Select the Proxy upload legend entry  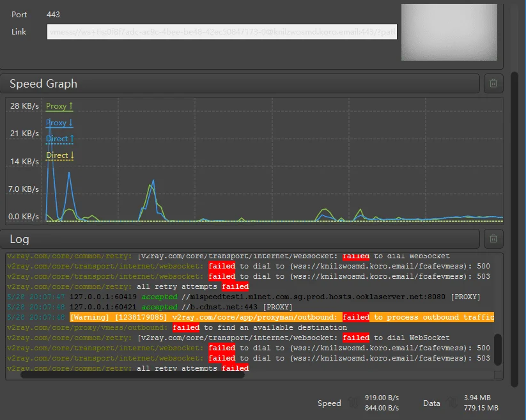click(59, 106)
